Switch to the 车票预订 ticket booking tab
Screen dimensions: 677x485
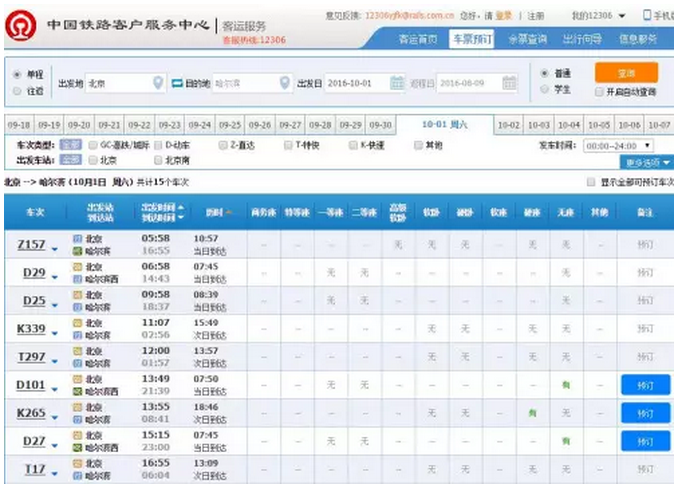[472, 39]
